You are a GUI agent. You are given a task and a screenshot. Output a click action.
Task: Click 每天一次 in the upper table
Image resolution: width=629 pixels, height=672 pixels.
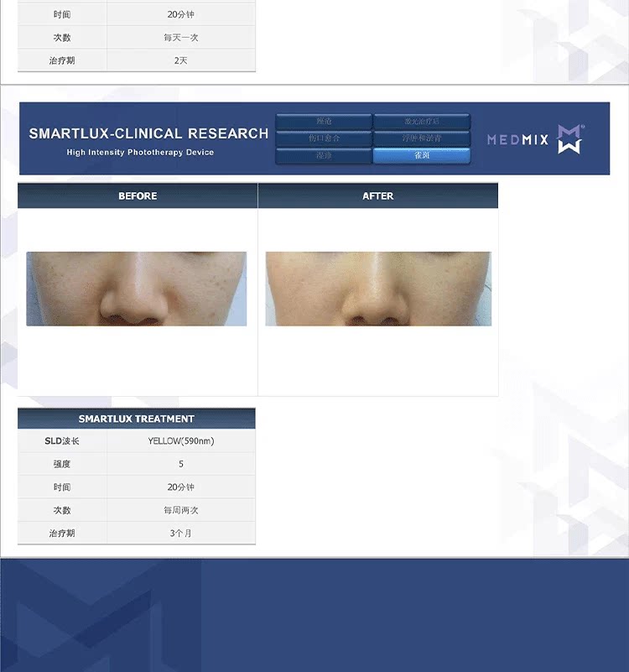click(181, 38)
